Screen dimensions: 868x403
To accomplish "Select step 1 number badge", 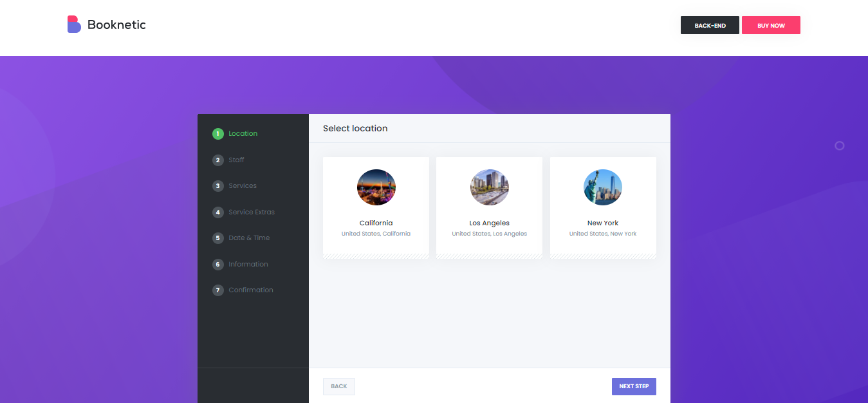I will [x=218, y=134].
